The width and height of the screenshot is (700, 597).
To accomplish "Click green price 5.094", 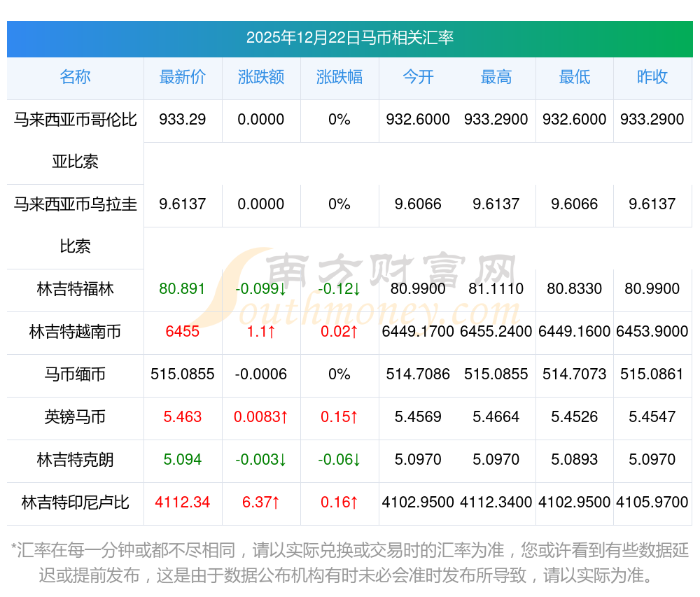I will point(182,460).
